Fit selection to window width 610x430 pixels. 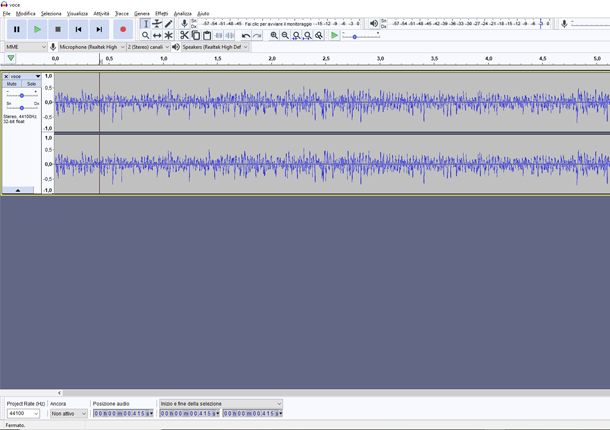(296, 35)
